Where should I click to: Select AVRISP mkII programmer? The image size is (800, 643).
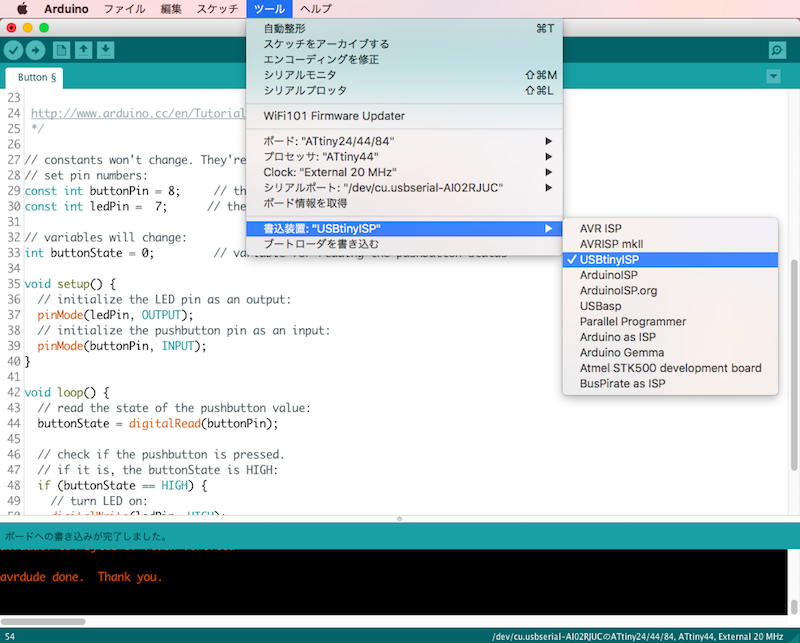(670, 244)
